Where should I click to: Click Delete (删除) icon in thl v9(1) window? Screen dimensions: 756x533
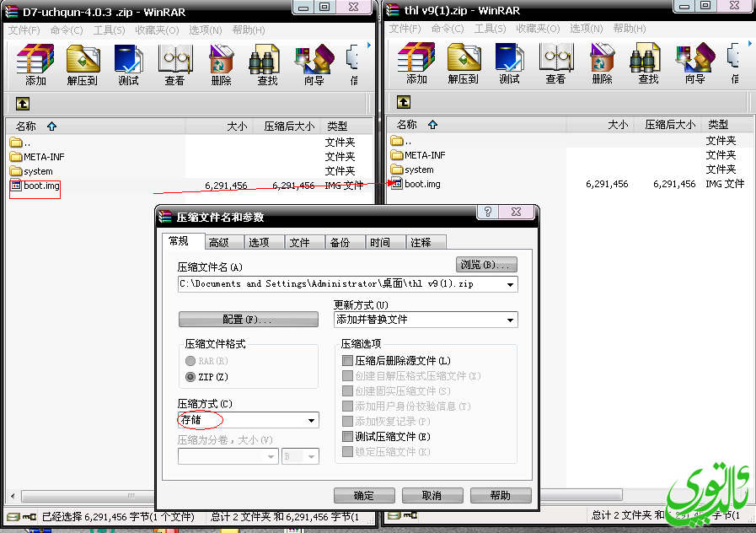(x=602, y=63)
